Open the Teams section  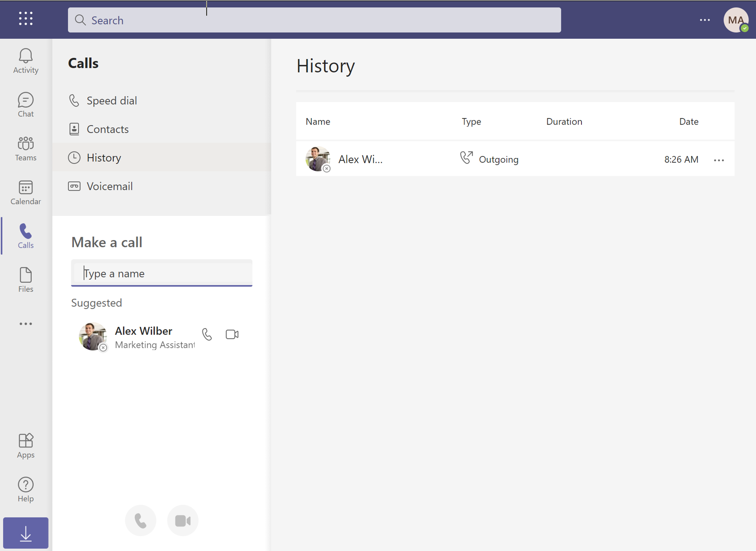point(25,149)
